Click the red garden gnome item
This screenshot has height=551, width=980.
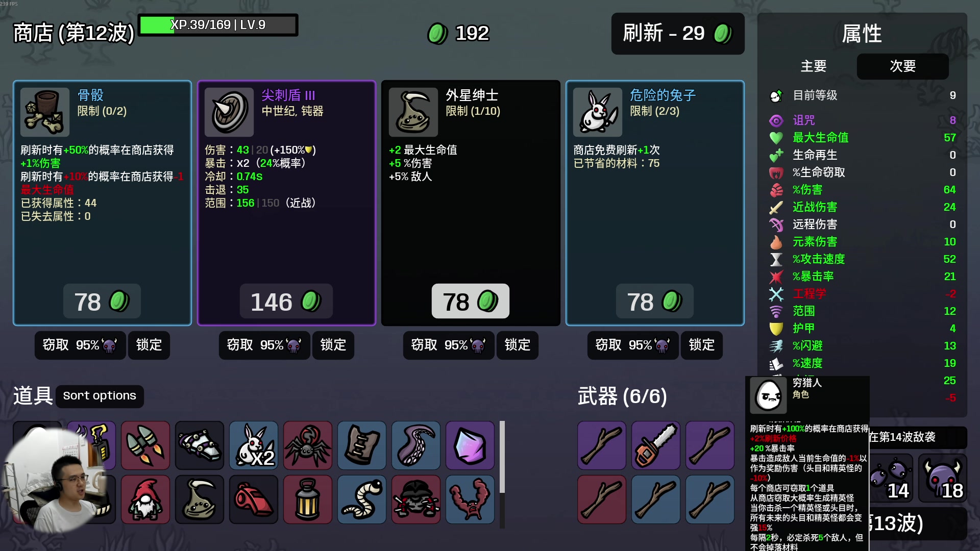pyautogui.click(x=145, y=499)
